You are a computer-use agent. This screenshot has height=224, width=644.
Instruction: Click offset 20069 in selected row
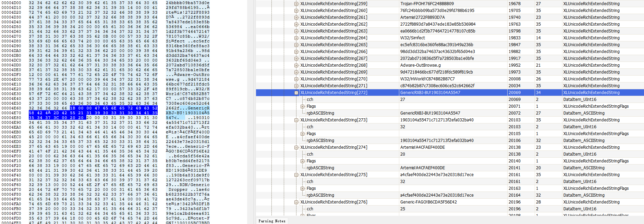514,93
